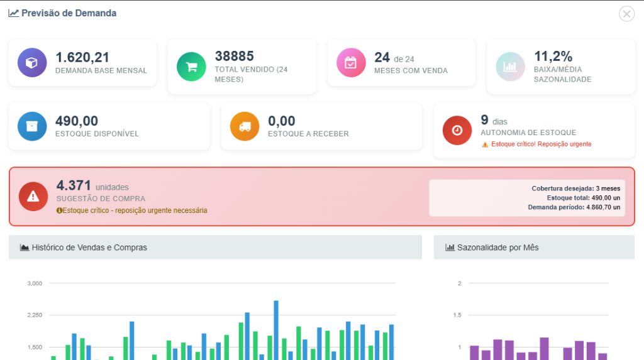Click the red clock icon for stock autonomy
The width and height of the screenshot is (644, 360).
pyautogui.click(x=457, y=130)
